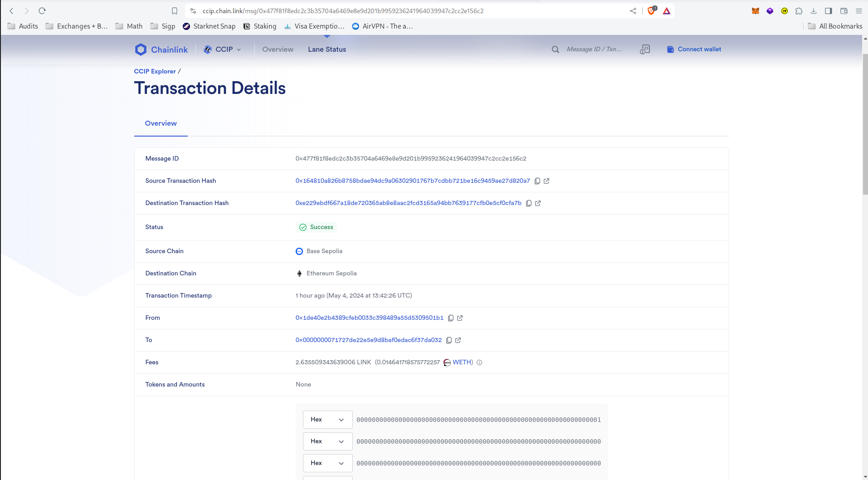Copy the From address
The image size is (868, 480).
click(451, 318)
